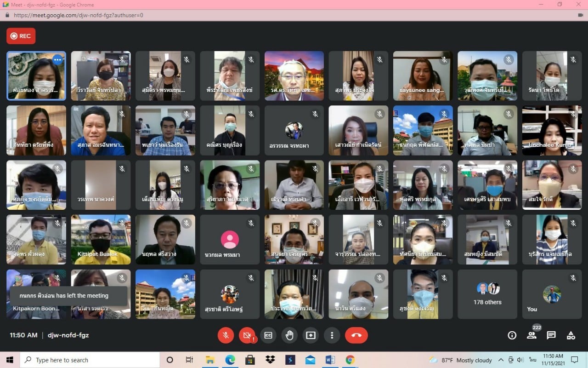Viewport: 588px width, 368px height.
Task: Open the meeting details info icon
Action: (x=512, y=335)
